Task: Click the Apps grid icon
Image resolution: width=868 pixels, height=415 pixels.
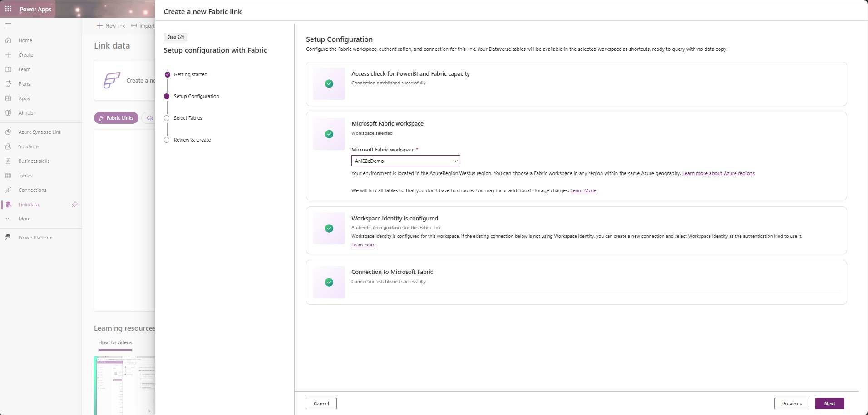Action: click(x=8, y=98)
